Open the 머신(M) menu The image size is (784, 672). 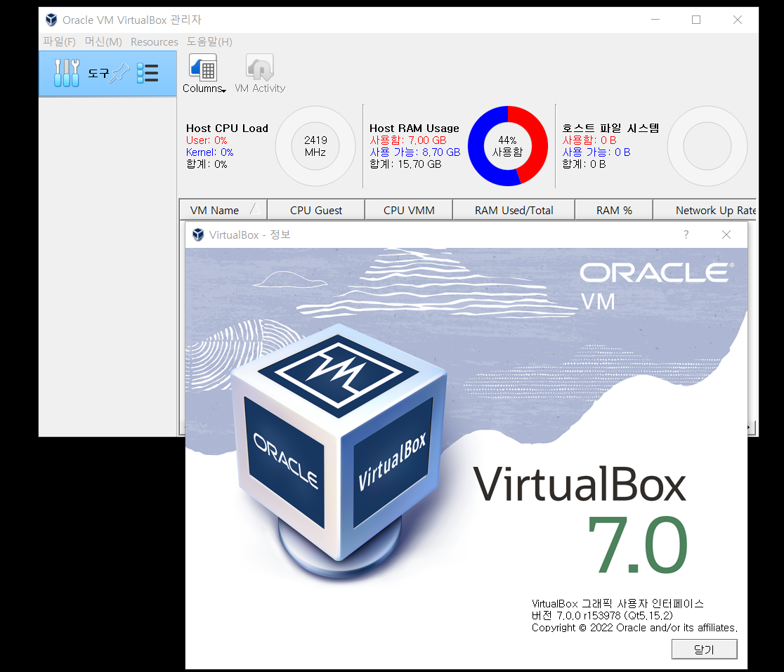[103, 41]
